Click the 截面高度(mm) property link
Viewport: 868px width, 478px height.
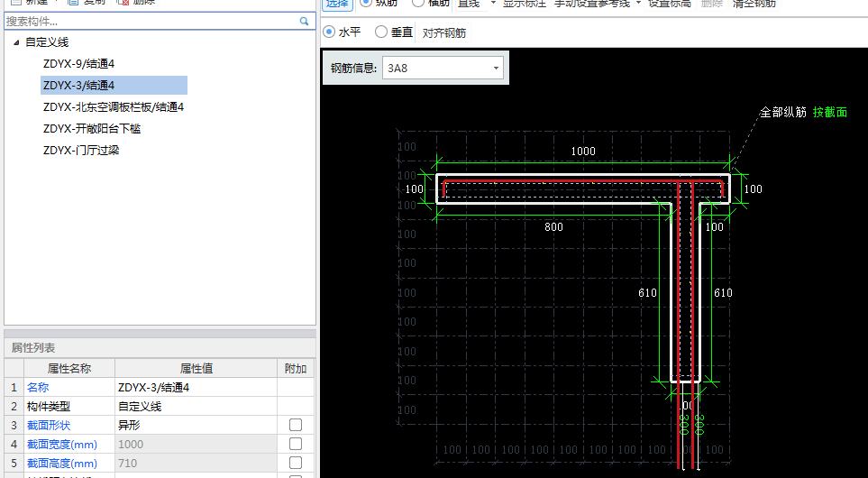tap(62, 463)
